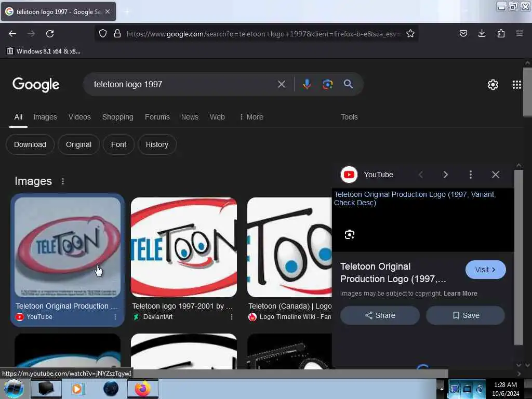Click the main page vertical scrollbar
532x399 pixels.
point(527,91)
